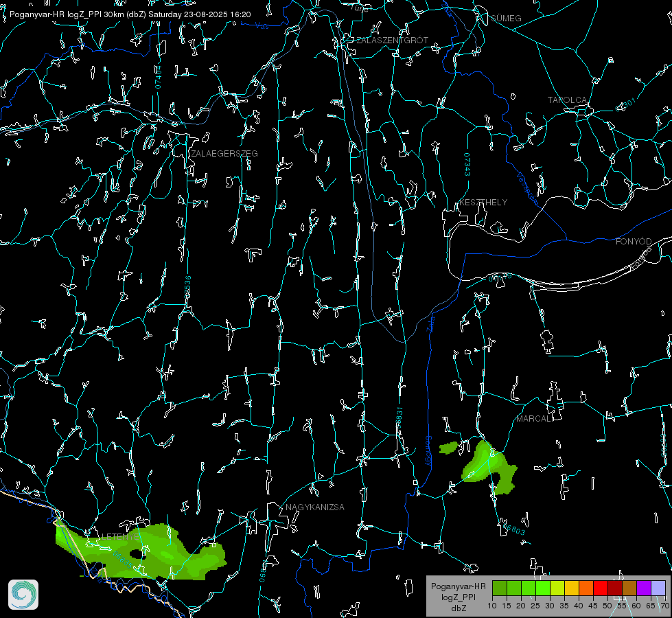Click the FONYÓD city label
672x618 pixels.
pos(634,242)
